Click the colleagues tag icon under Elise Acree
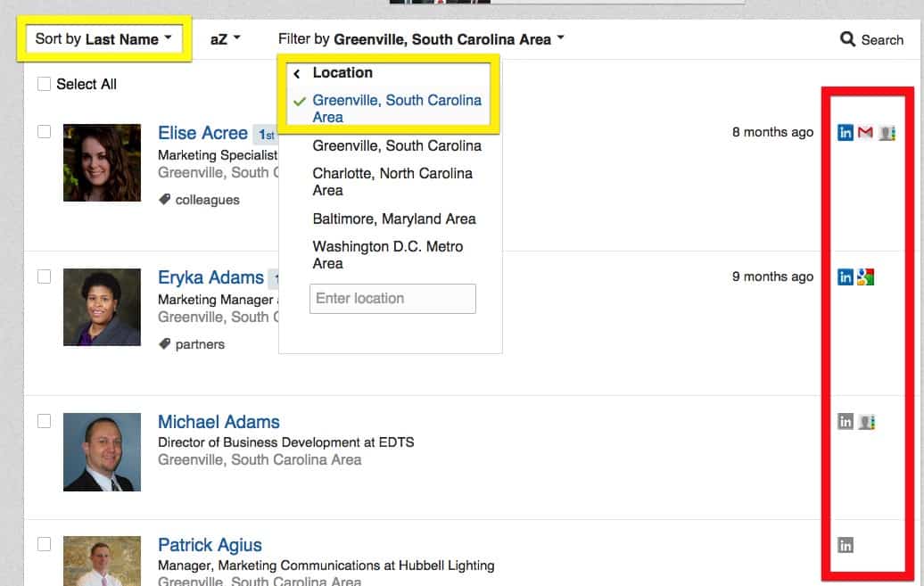 [x=165, y=200]
